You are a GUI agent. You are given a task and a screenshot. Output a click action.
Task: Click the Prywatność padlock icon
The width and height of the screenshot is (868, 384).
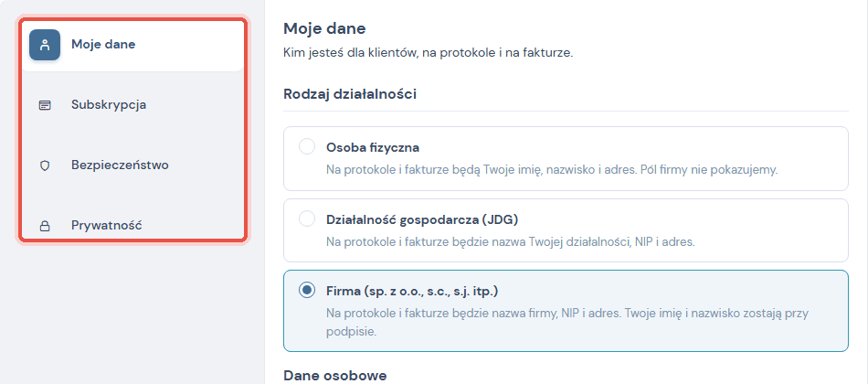(45, 226)
